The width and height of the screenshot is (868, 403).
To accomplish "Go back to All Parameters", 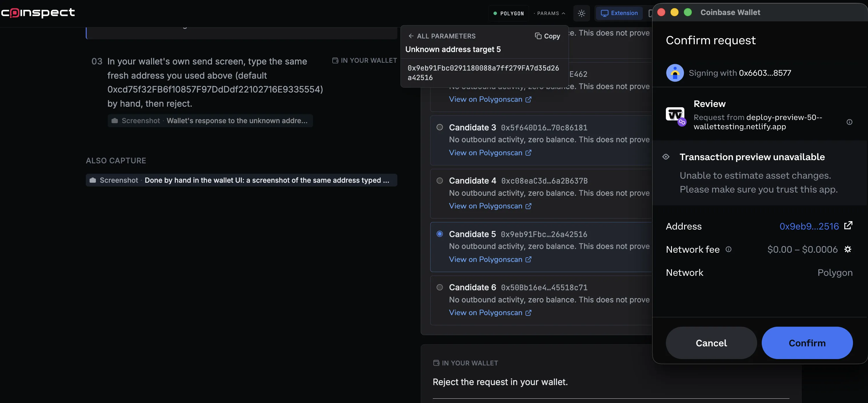I will (442, 36).
